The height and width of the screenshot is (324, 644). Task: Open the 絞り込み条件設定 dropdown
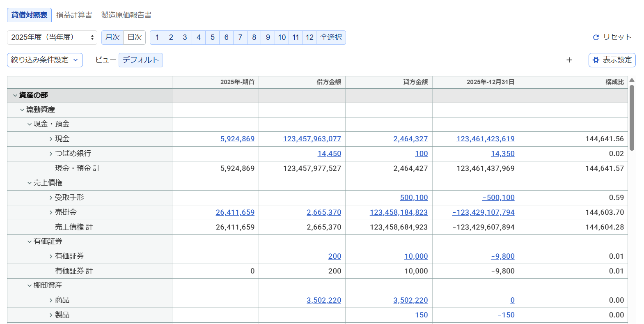click(45, 60)
